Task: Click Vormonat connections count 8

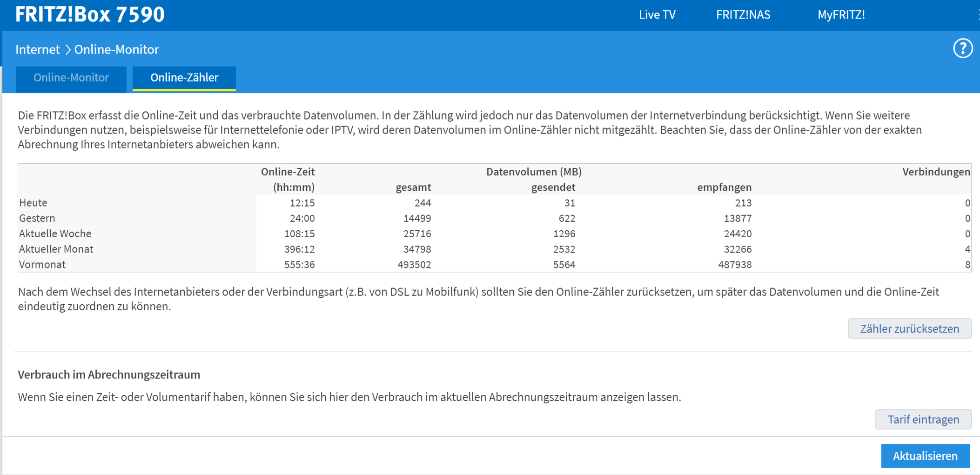Action: (967, 264)
